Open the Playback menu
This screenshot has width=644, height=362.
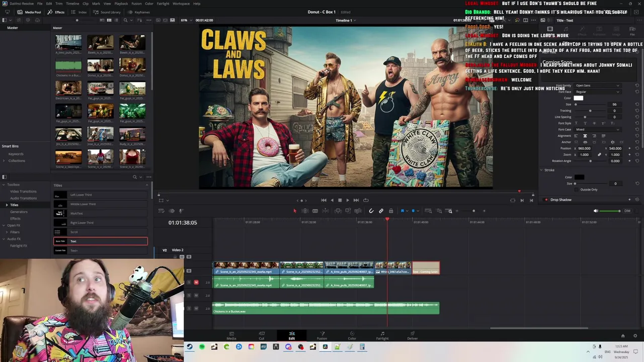coord(121,4)
